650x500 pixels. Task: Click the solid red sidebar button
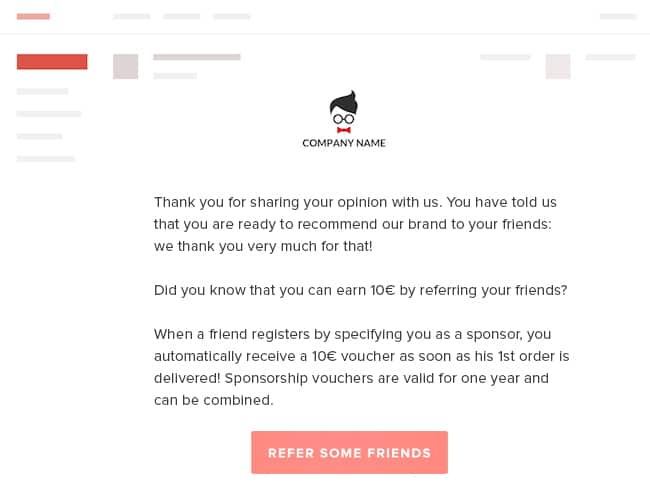coord(52,62)
